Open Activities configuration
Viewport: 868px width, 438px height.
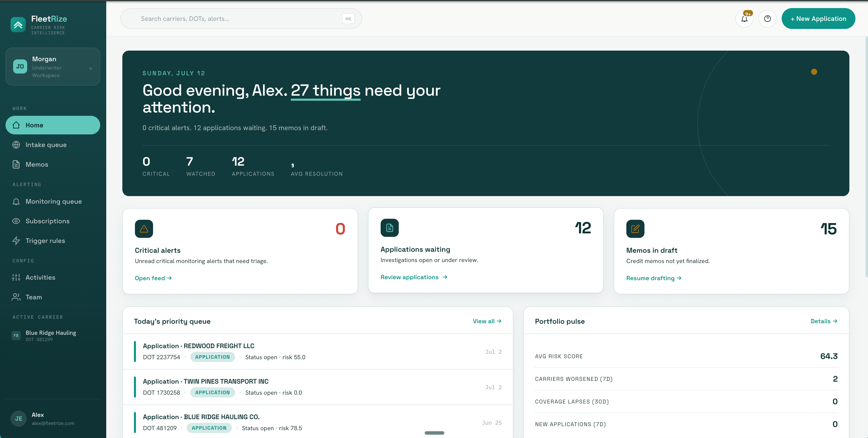pos(53,277)
